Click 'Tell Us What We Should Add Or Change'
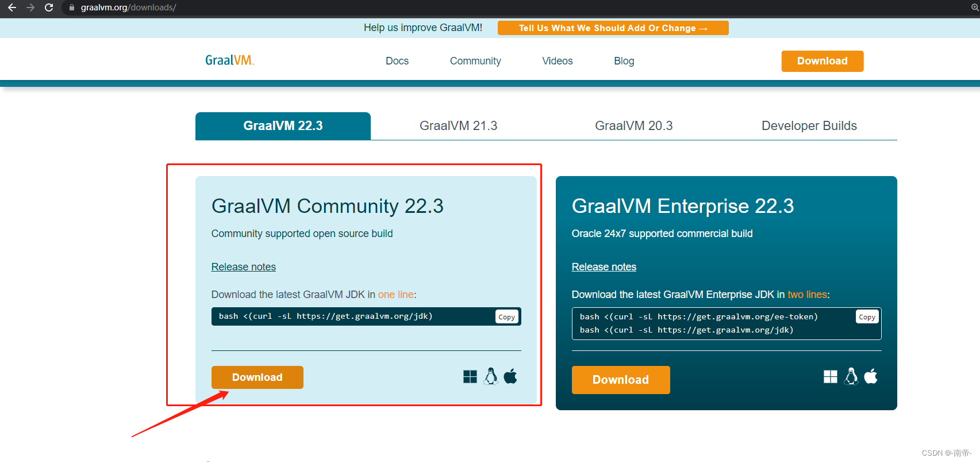980x462 pixels. [x=613, y=28]
